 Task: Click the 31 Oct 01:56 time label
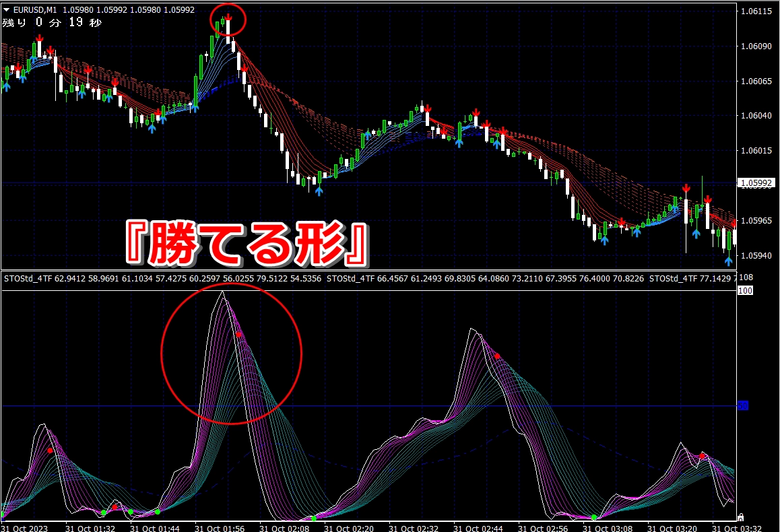pyautogui.click(x=220, y=528)
